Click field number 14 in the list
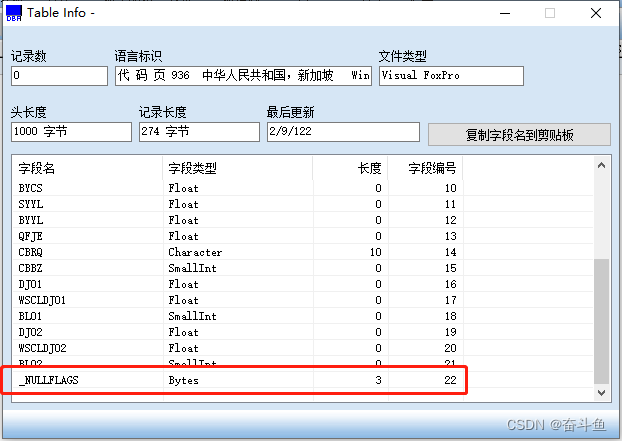 click(x=450, y=252)
